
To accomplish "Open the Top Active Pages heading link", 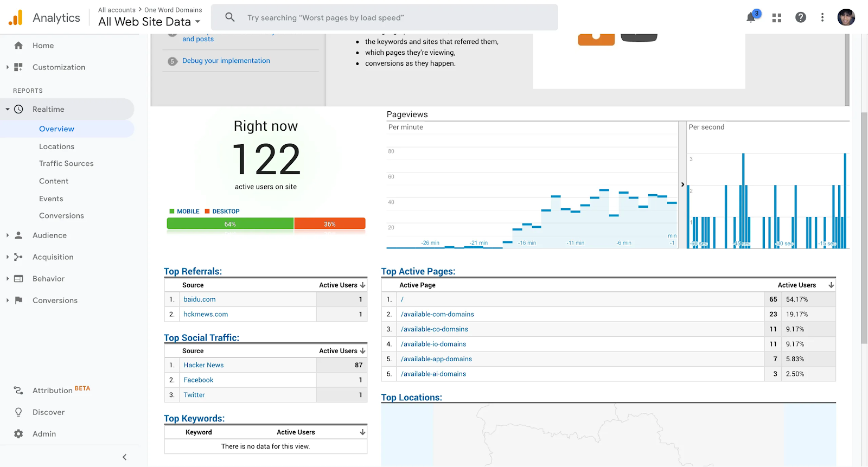I will click(x=418, y=271).
